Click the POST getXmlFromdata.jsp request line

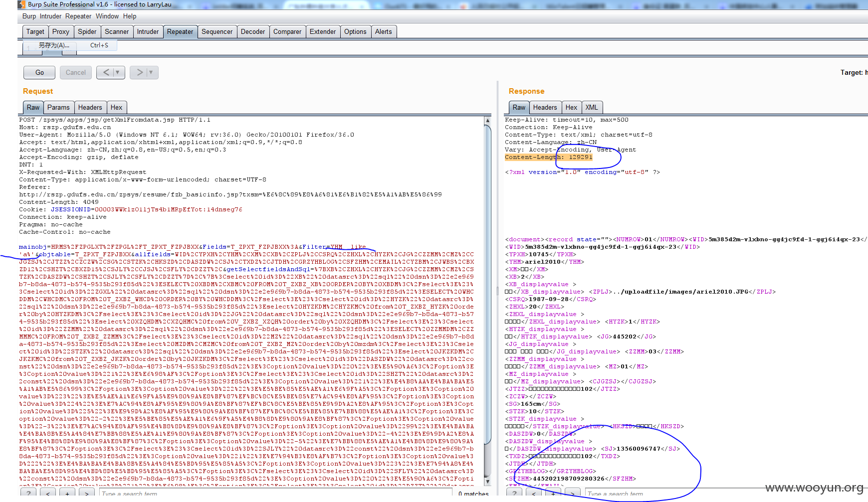pos(115,120)
